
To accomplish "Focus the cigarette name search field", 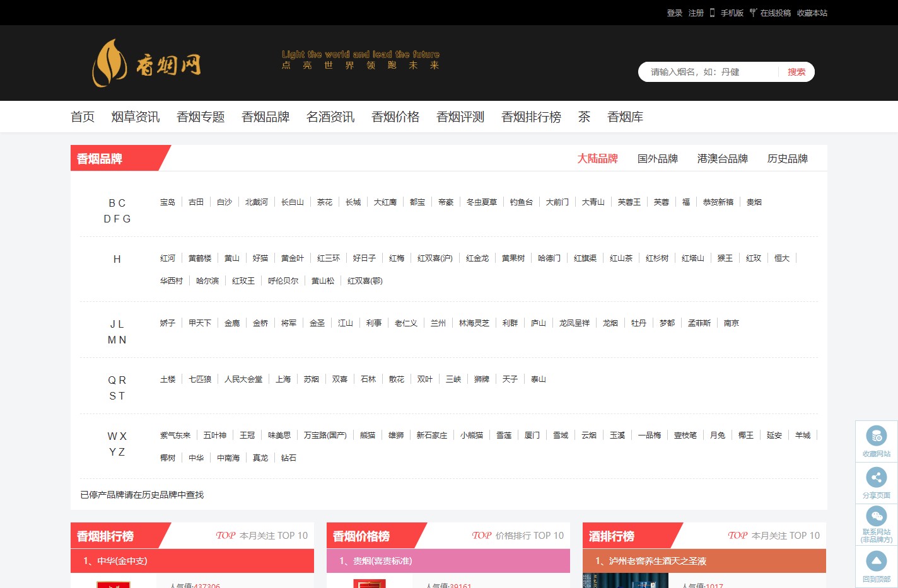I will tap(708, 72).
